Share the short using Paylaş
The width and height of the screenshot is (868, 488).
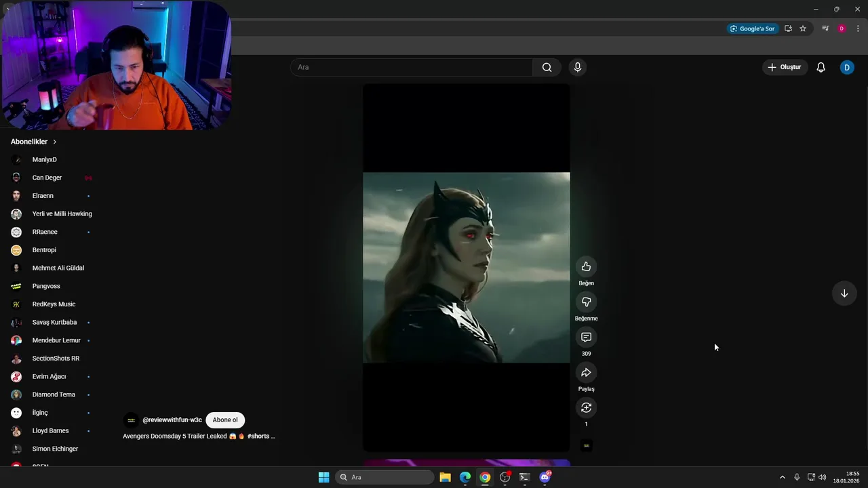(586, 372)
